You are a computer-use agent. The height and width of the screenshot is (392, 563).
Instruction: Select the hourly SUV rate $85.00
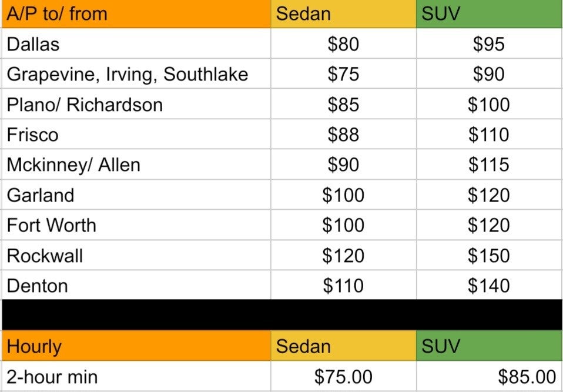pos(489,377)
